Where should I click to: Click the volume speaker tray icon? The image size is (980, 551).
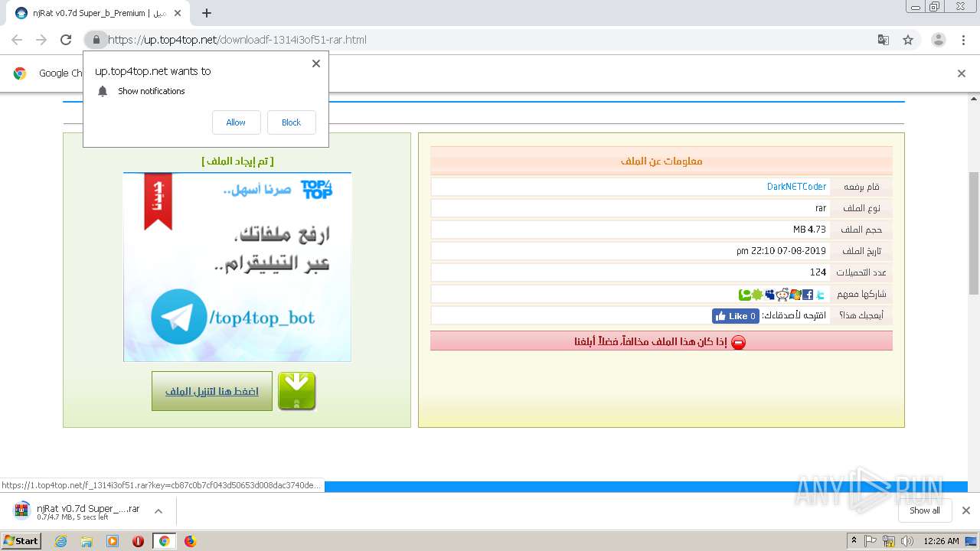pos(907,541)
